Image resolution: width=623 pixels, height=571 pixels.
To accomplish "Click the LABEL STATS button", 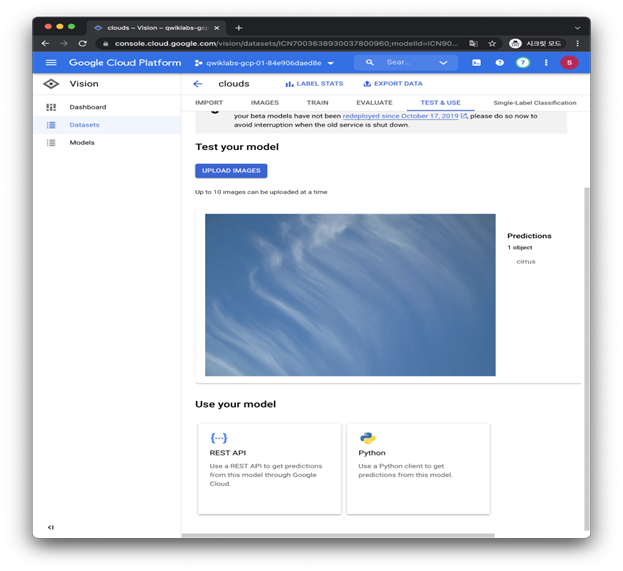I will tap(314, 84).
